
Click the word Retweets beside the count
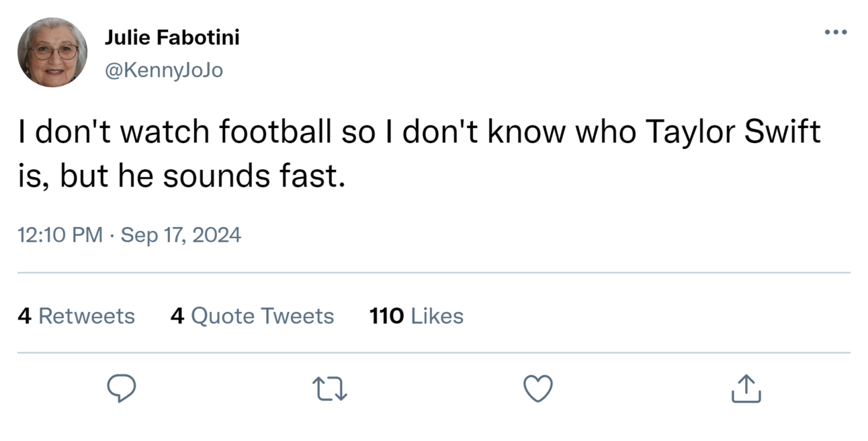[x=87, y=316]
